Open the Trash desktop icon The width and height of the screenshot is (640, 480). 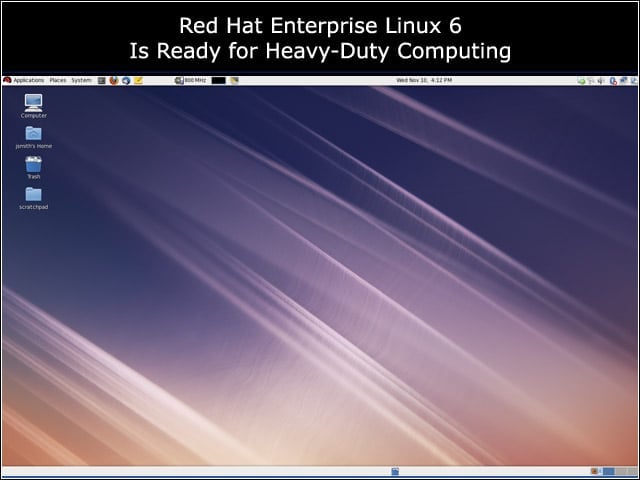pos(33,167)
